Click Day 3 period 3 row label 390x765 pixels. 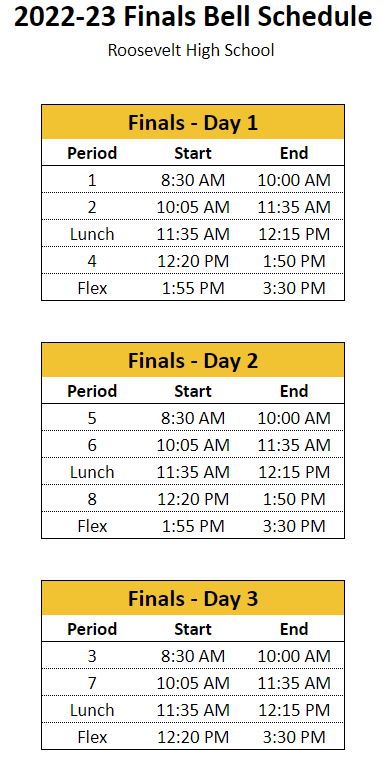(92, 657)
